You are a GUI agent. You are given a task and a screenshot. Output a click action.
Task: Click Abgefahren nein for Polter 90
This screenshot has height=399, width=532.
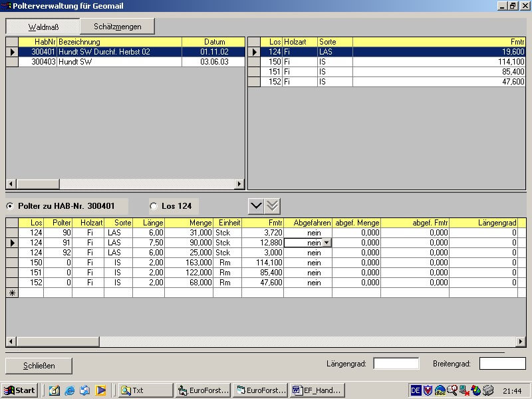pos(308,233)
